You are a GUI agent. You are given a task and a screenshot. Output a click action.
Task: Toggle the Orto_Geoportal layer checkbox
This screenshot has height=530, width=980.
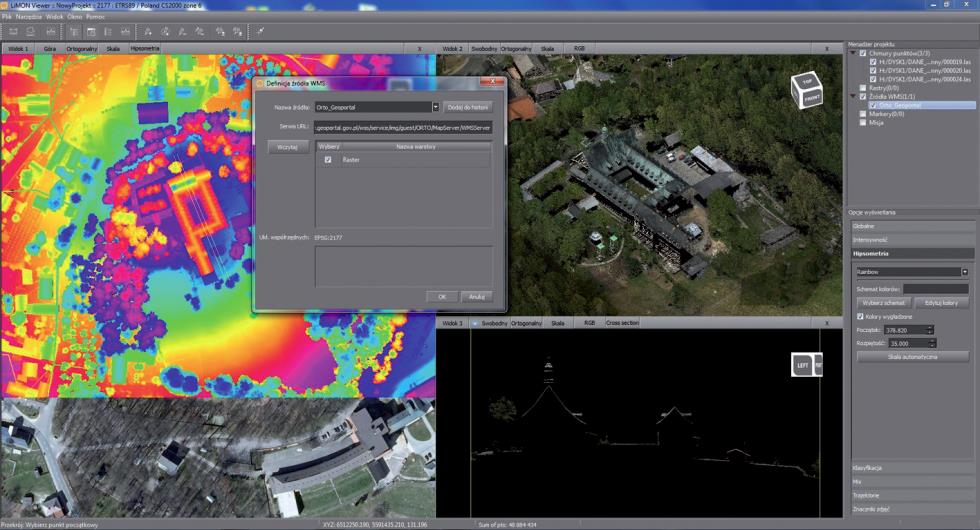click(x=873, y=106)
